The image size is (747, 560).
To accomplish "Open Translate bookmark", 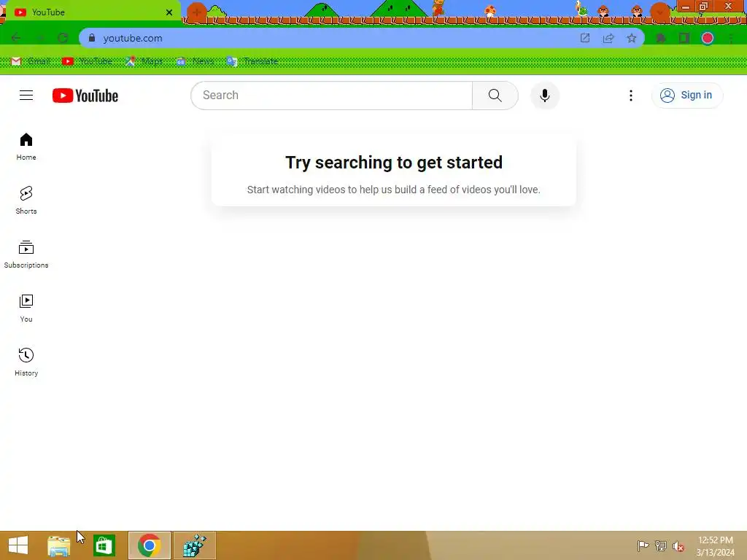I will click(x=252, y=61).
